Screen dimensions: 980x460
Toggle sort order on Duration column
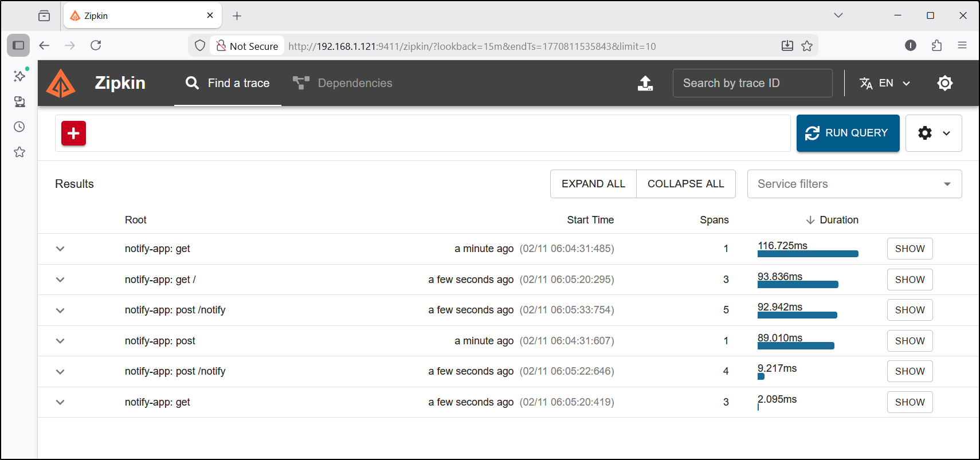tap(832, 220)
